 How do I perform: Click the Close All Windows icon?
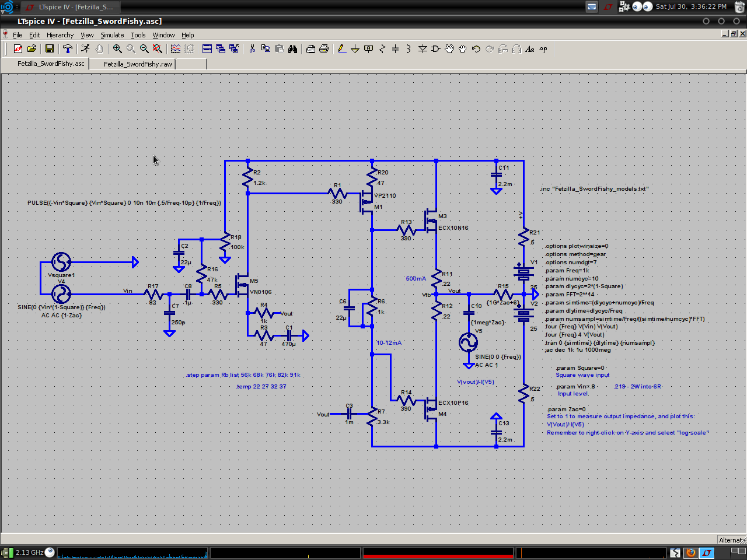234,49
